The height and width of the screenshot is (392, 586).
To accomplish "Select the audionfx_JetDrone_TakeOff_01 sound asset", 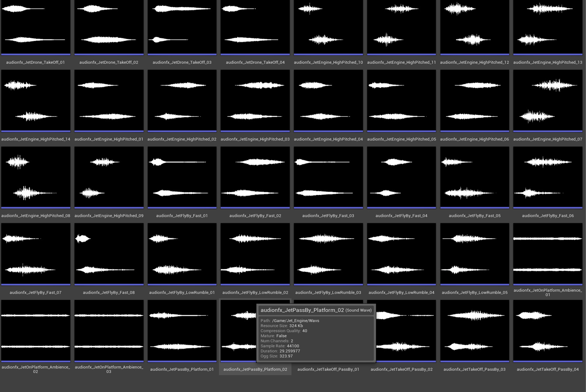I will click(x=36, y=27).
